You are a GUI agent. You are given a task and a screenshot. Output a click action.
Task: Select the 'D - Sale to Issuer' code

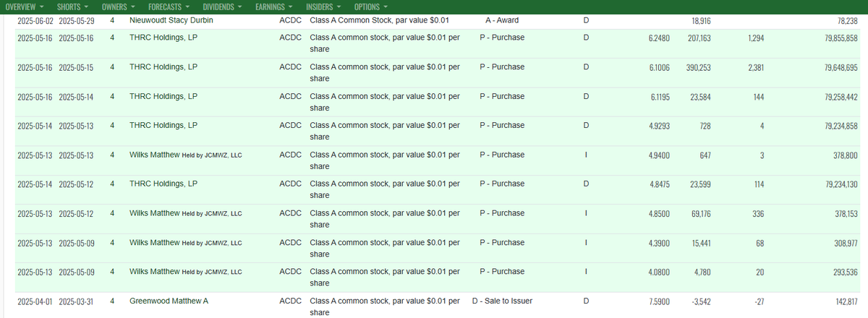(x=502, y=301)
